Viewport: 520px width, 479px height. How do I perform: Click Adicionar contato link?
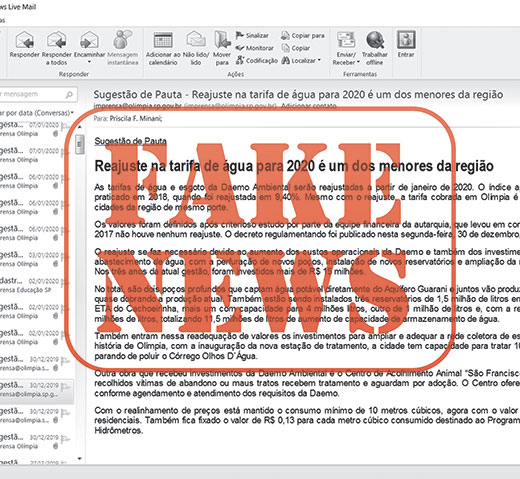click(308, 106)
